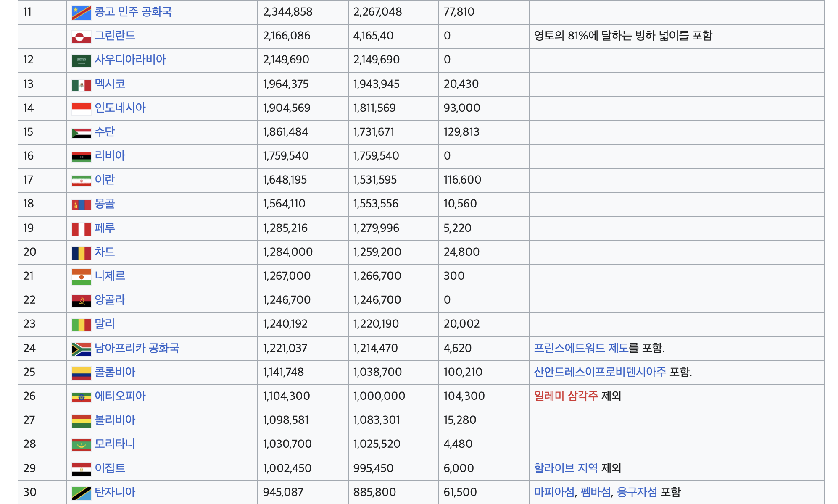838x504 pixels.
Task: Open the red 일레미 삼각주 link
Action: 566,396
